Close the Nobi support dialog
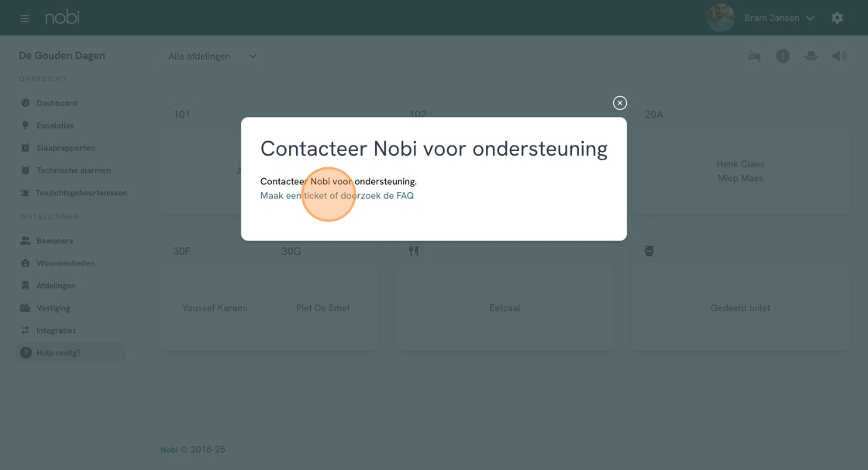Viewport: 868px width, 470px height. pyautogui.click(x=619, y=103)
